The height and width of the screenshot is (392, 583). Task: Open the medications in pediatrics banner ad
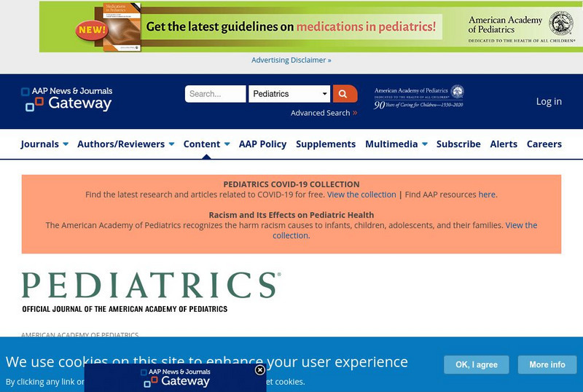(311, 27)
